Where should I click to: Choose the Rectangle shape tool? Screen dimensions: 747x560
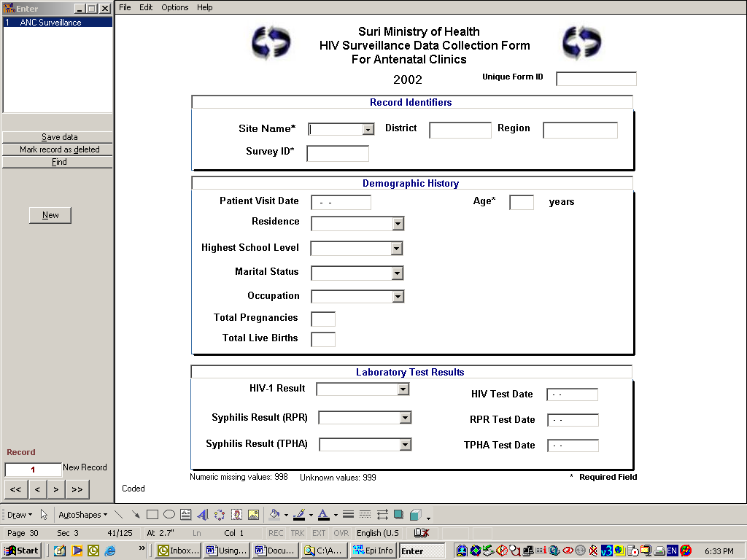click(152, 514)
